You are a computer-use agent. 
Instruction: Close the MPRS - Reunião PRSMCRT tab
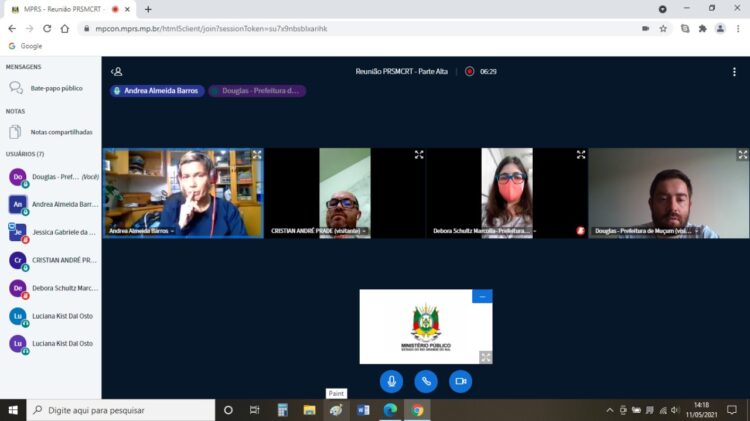[x=127, y=9]
